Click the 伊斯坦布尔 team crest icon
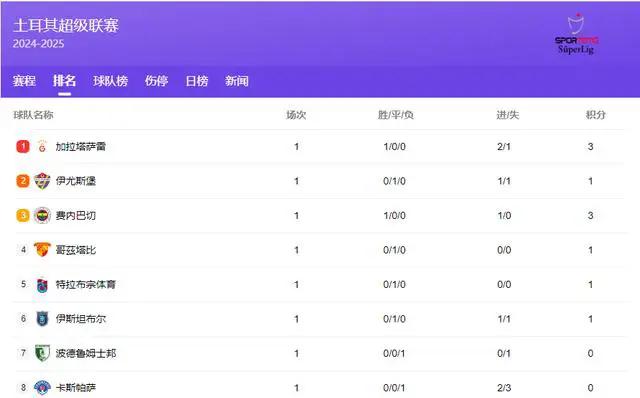This screenshot has width=640, height=398. pyautogui.click(x=42, y=319)
